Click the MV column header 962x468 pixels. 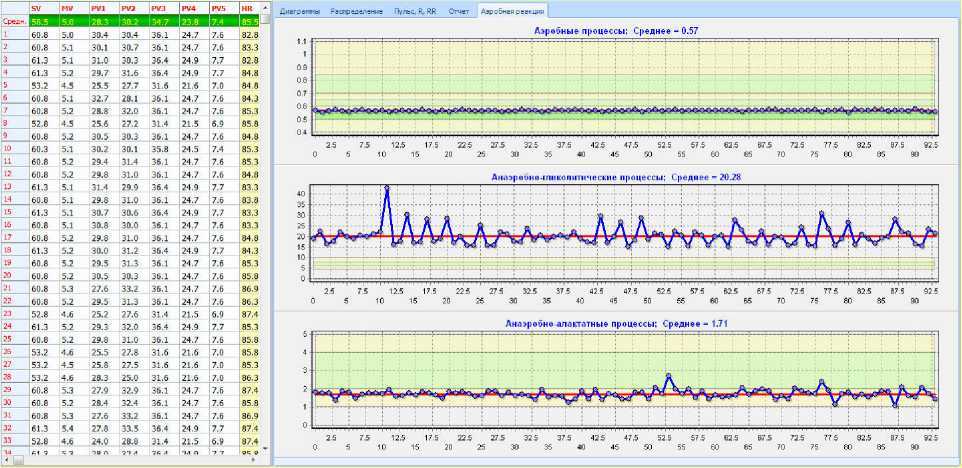[66, 8]
